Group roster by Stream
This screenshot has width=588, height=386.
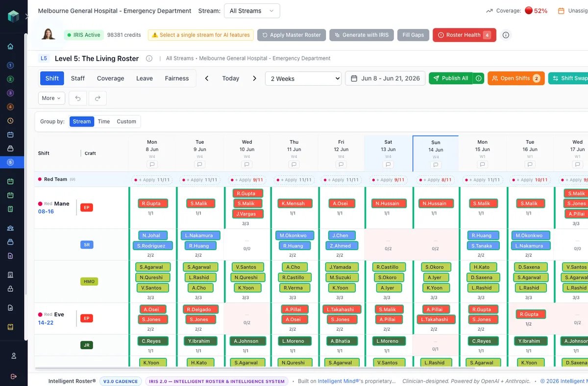point(82,122)
